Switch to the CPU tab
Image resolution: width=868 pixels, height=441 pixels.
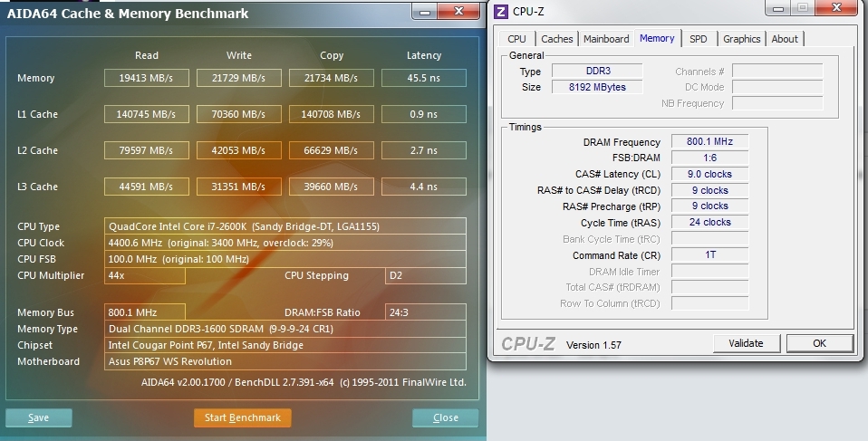click(516, 39)
